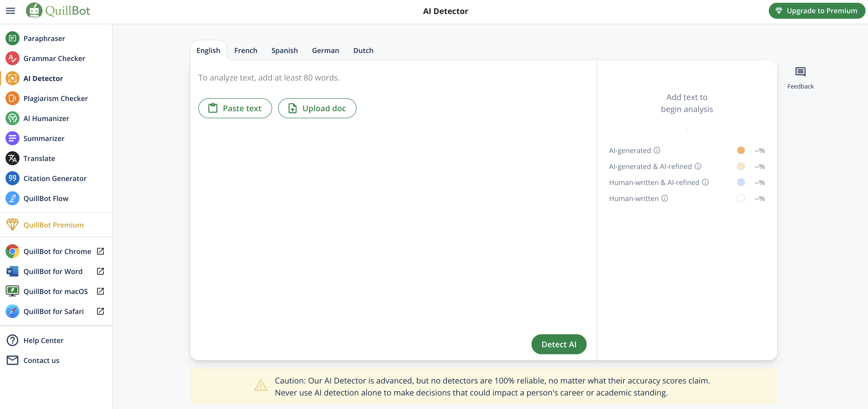Screen dimensions: 868x409
Task: Click the Feedback icon
Action: 800,72
